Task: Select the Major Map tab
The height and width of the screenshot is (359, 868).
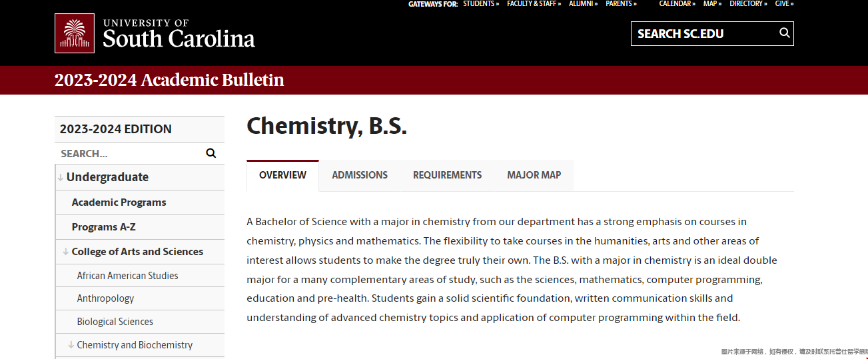Action: click(x=534, y=175)
